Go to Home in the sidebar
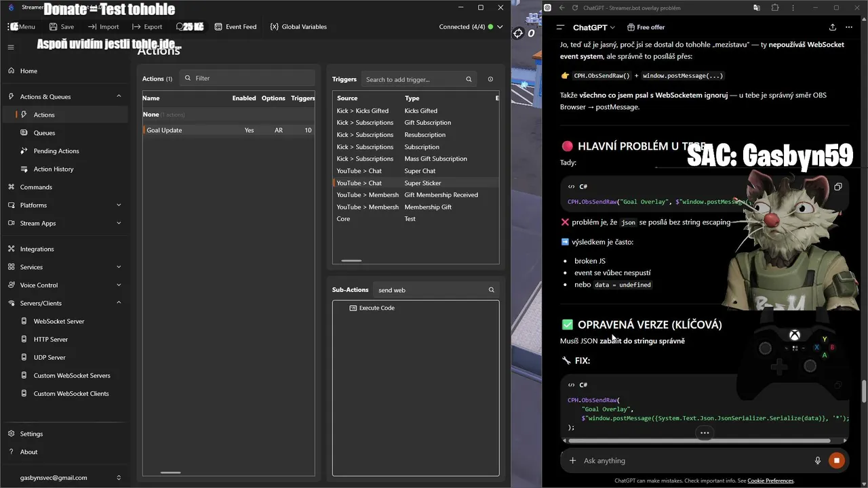Viewport: 868px width, 488px height. coord(28,70)
